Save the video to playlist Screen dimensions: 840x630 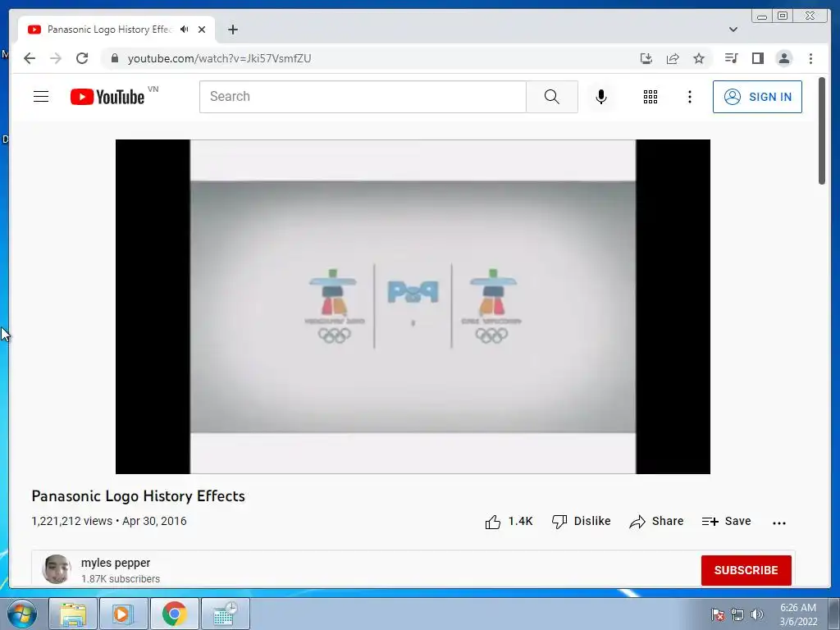(727, 521)
